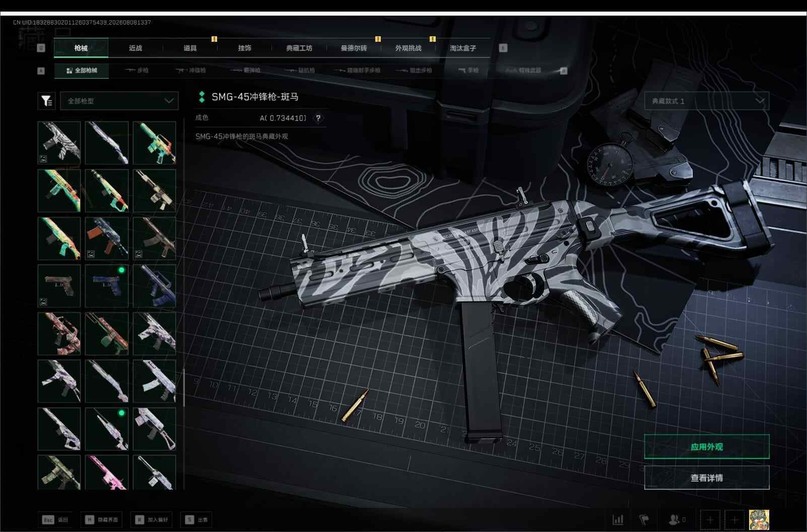Click the H 隐藏界面 button

(x=102, y=519)
